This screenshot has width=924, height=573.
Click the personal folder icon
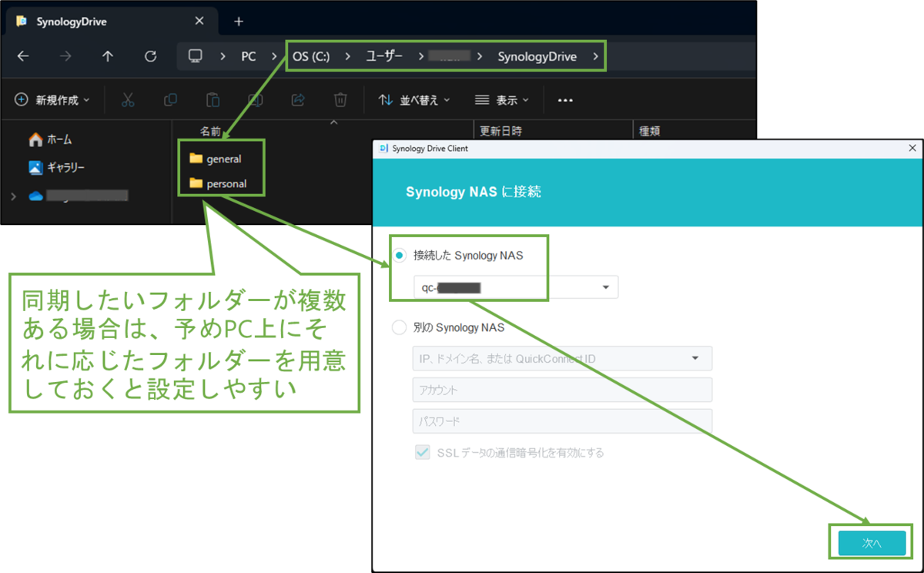(x=196, y=183)
